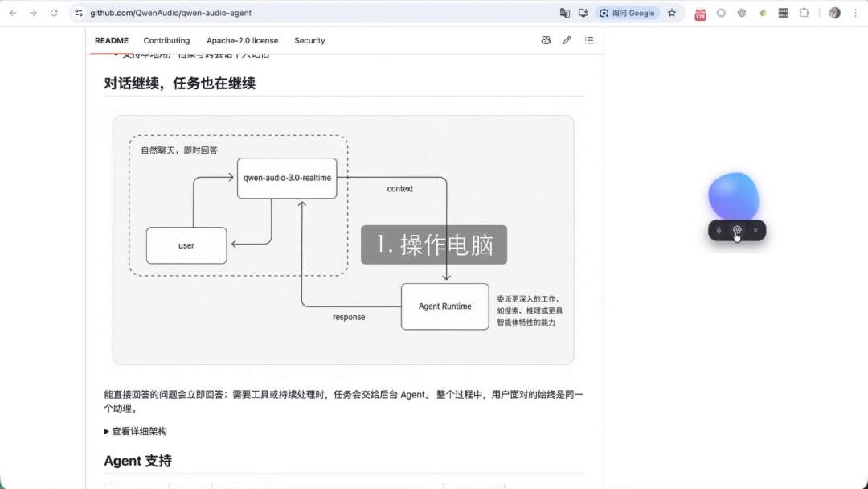Click the install app monitor icon
This screenshot has width=868, height=489.
pos(583,13)
